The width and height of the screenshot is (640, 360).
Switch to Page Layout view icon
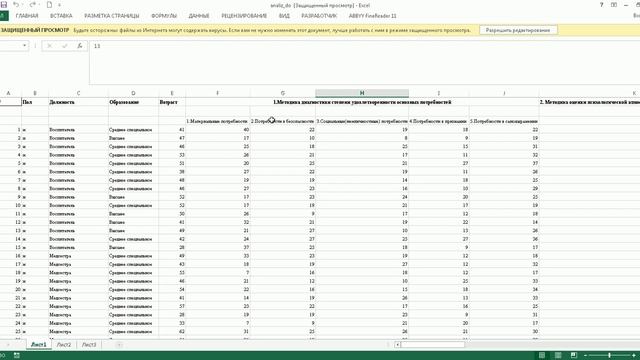[x=558, y=356]
